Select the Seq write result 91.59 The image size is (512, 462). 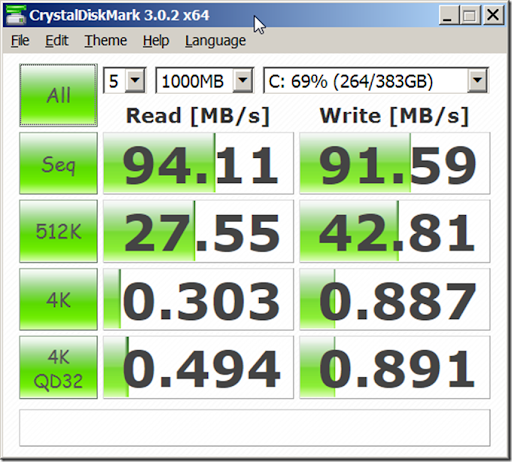395,163
